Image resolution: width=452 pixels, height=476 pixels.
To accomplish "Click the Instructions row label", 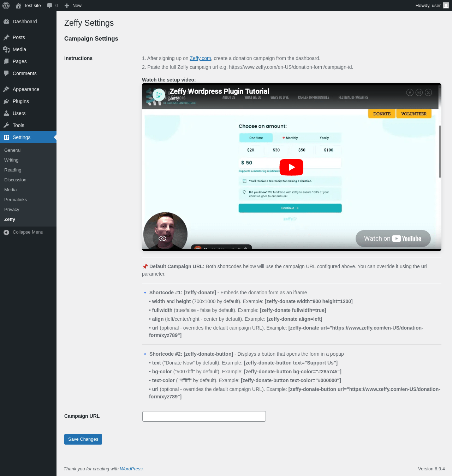I will [78, 58].
